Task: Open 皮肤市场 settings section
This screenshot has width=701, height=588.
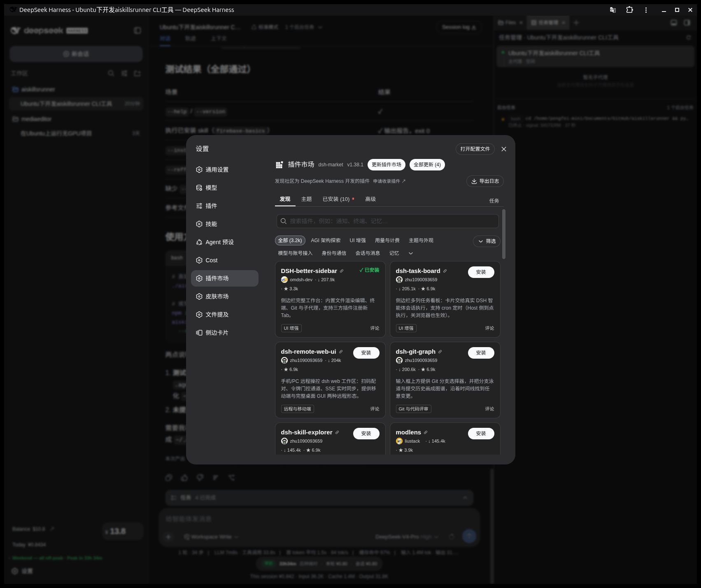Action: [x=225, y=296]
